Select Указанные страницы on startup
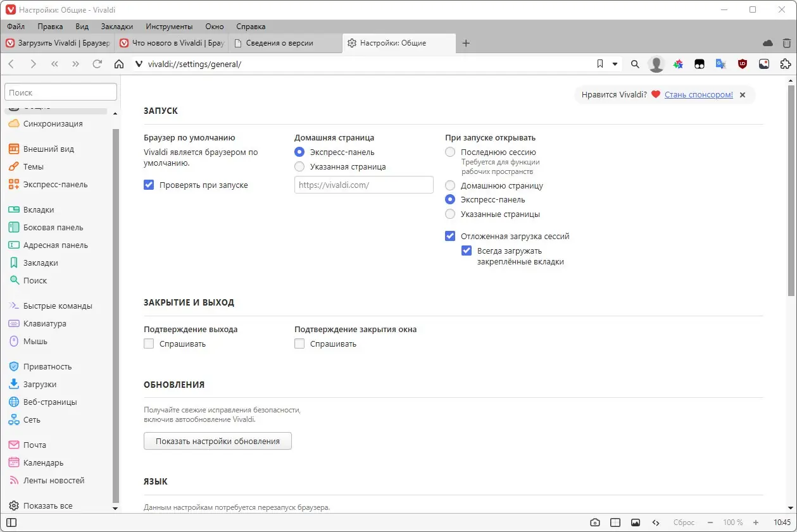Screen dimensions: 797x532 click(450, 214)
